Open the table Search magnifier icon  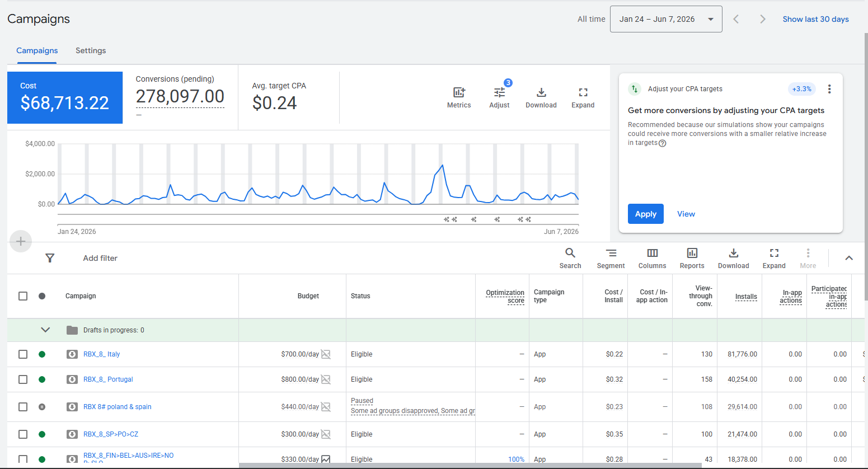click(570, 253)
